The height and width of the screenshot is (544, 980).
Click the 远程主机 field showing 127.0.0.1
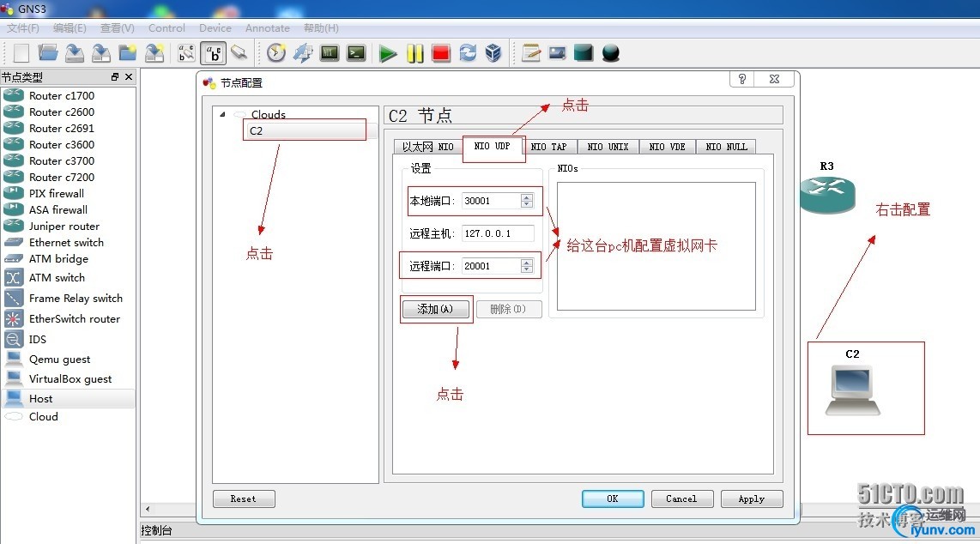click(x=498, y=233)
